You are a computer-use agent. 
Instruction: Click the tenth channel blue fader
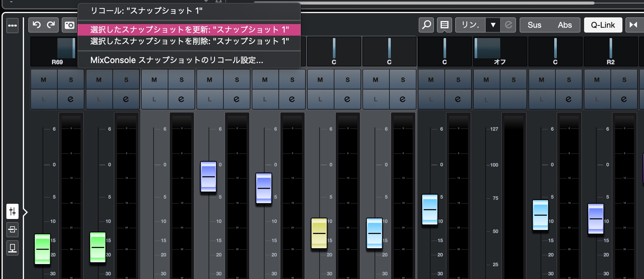click(541, 215)
